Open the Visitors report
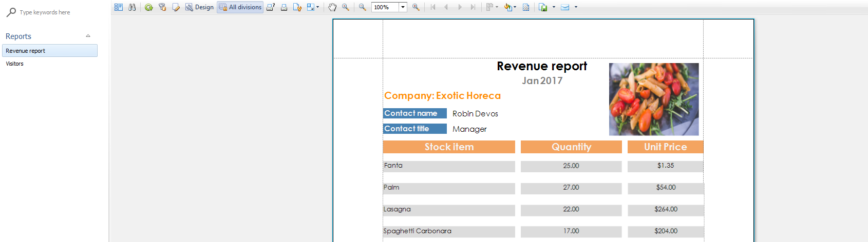The image size is (868, 242). click(x=15, y=64)
